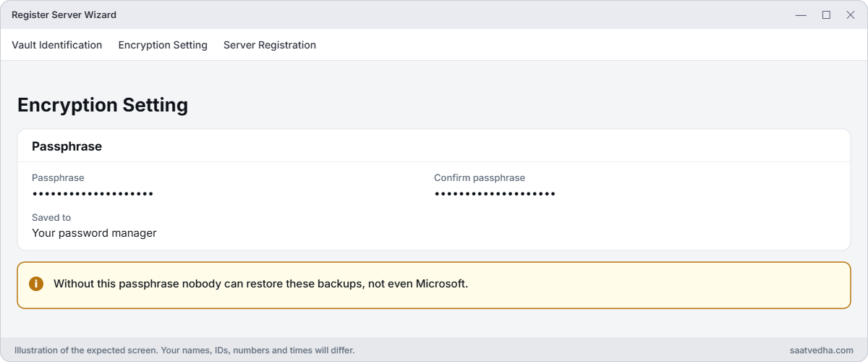The image size is (868, 362).
Task: Click the saatvedha.com footer text
Action: [822, 350]
